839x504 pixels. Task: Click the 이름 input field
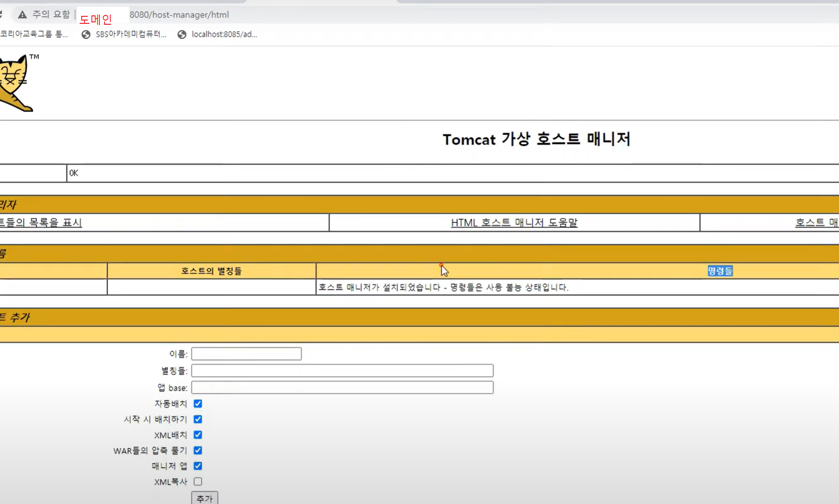pyautogui.click(x=247, y=354)
